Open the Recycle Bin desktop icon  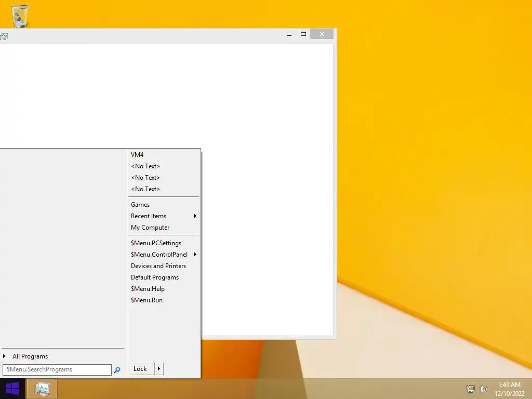[x=20, y=16]
